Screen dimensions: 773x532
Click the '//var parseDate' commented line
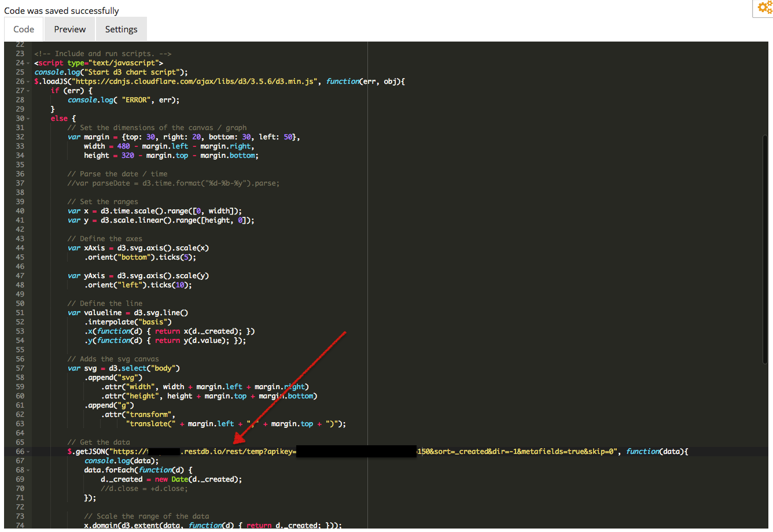(x=174, y=183)
